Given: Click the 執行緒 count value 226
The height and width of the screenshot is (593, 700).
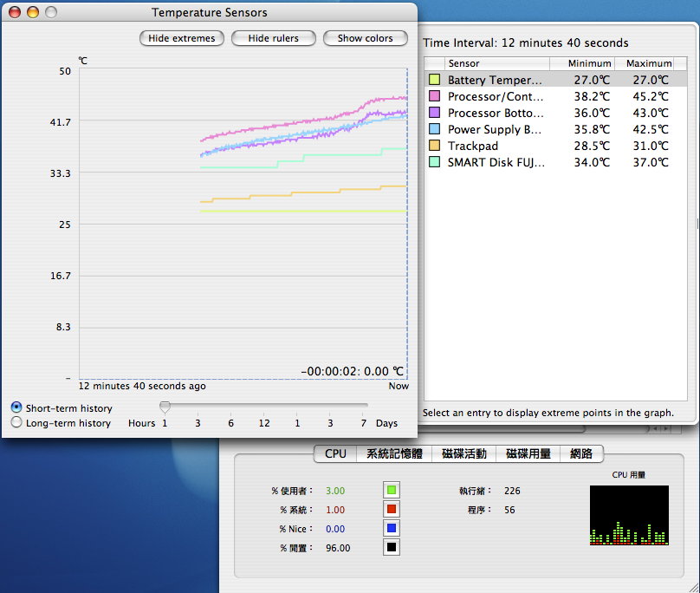Looking at the screenshot, I should click(x=512, y=491).
